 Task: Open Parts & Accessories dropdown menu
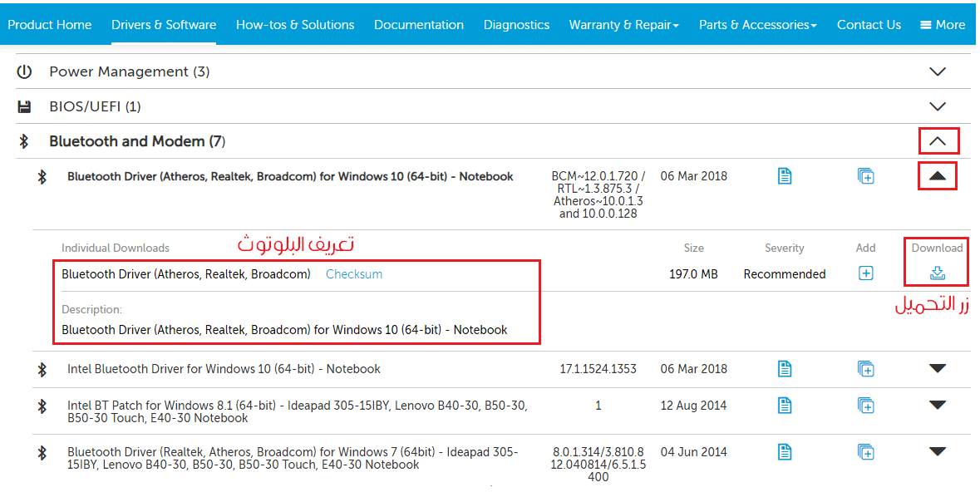[758, 25]
